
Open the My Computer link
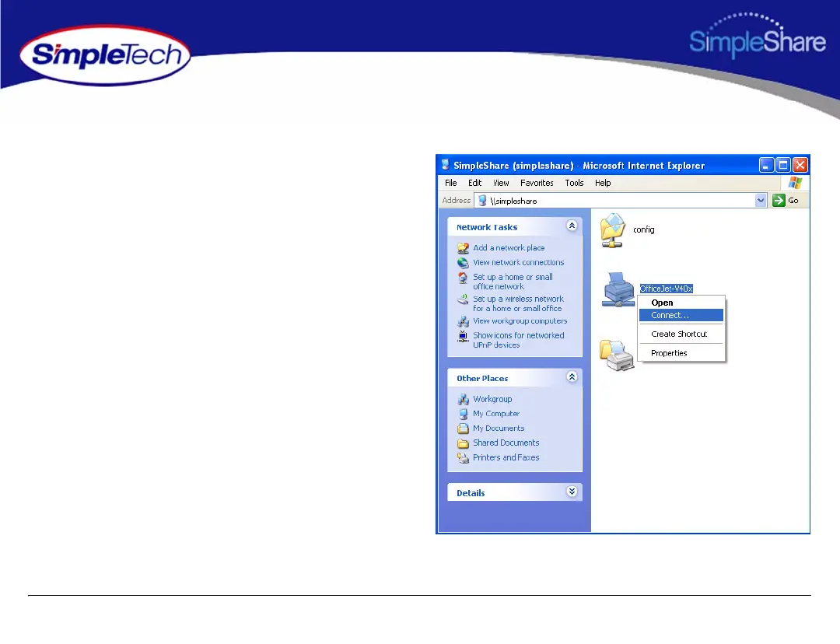496,414
